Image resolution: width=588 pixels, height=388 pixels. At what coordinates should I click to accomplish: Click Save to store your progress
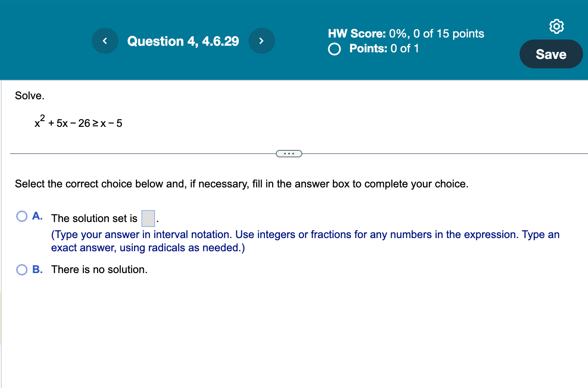551,54
